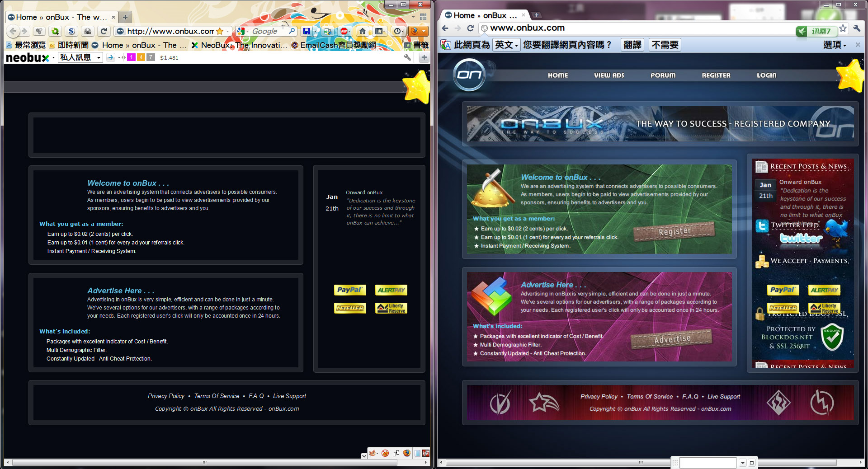Click the round 'on' logo on Chrome page

[469, 75]
